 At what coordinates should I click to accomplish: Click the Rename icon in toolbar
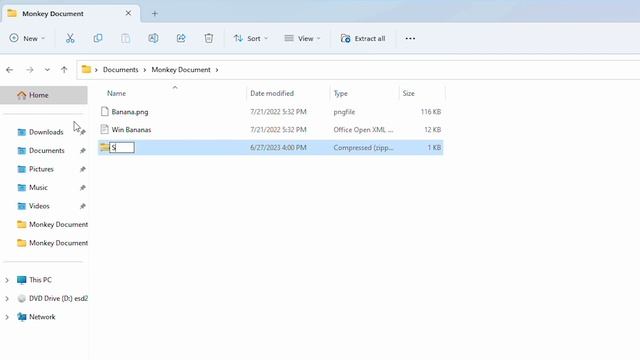point(153,38)
